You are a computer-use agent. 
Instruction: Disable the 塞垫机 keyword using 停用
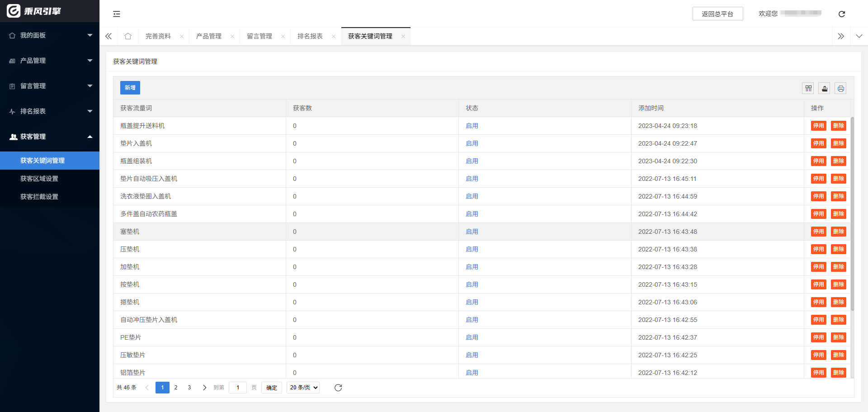pyautogui.click(x=818, y=232)
